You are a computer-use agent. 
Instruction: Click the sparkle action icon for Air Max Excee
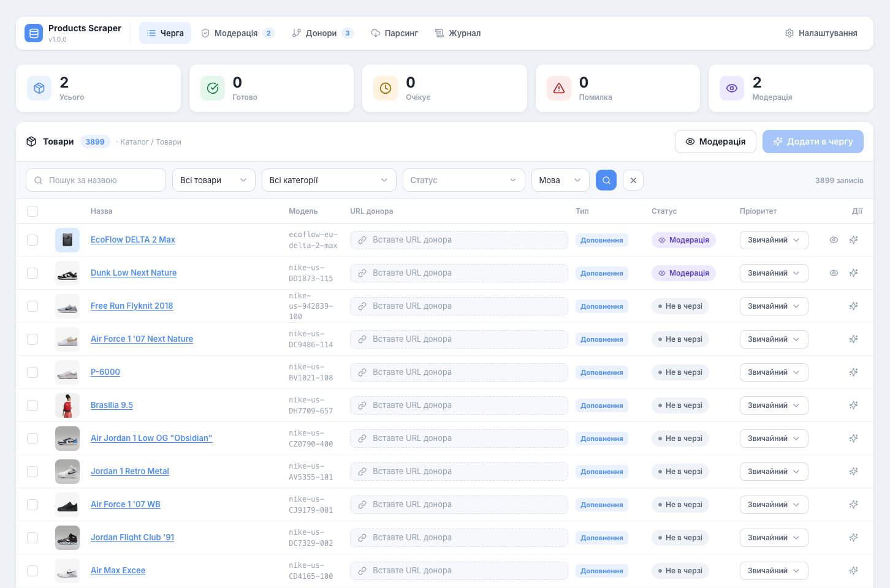853,571
